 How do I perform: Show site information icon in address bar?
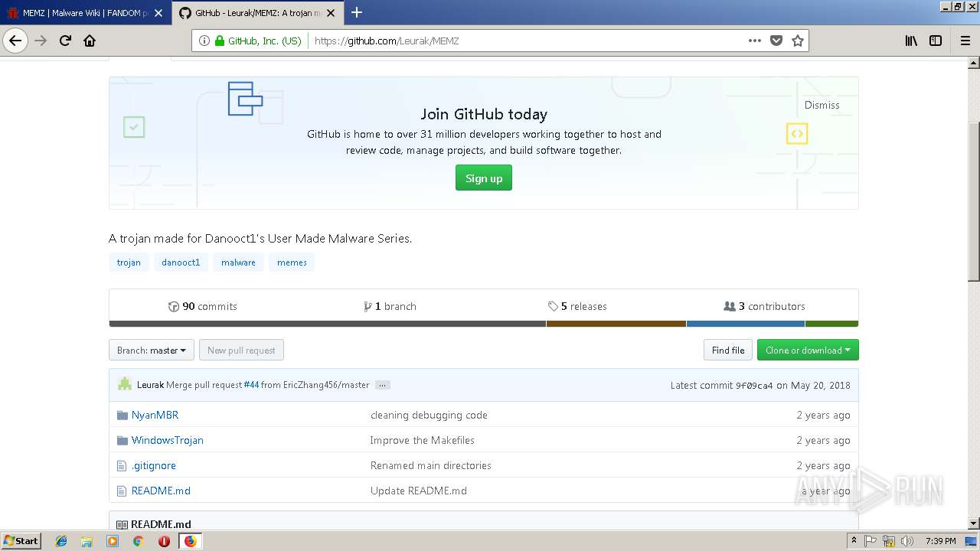tap(204, 41)
